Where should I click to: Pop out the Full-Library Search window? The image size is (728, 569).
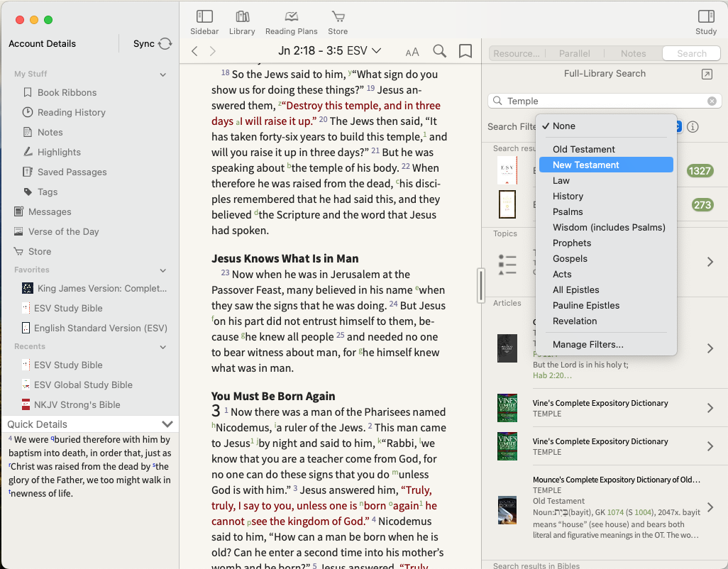click(x=707, y=74)
